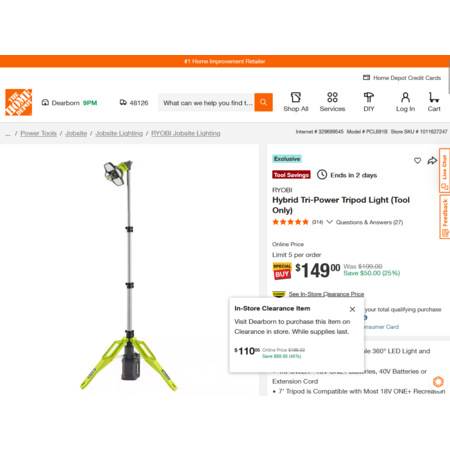Open the Live Chat side tab
The image size is (450, 450).
coord(444,170)
